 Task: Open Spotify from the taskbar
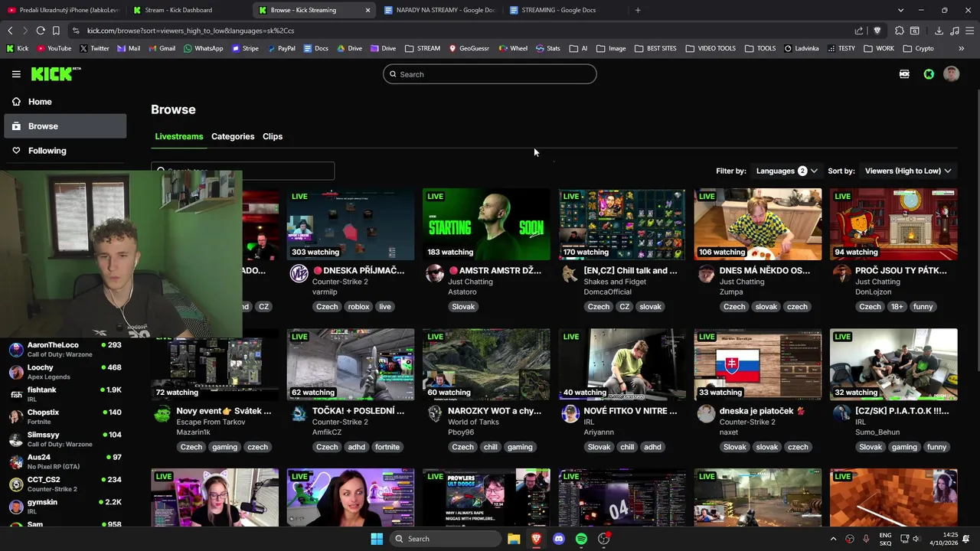coord(581,539)
